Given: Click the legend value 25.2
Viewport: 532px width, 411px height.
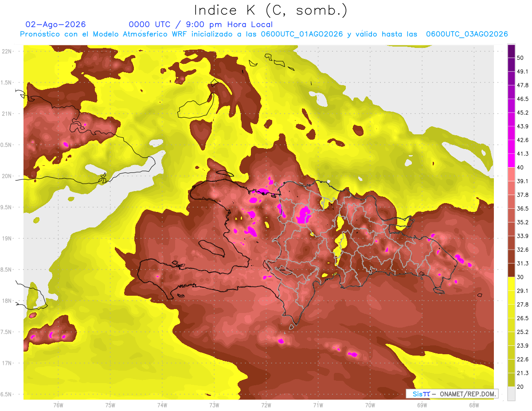Looking at the screenshot, I should click(x=523, y=332).
